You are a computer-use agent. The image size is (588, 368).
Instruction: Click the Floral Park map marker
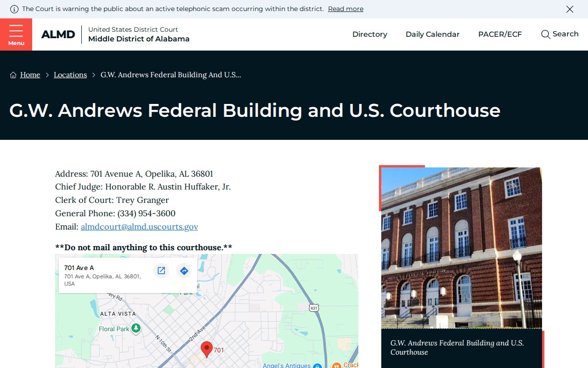(x=136, y=328)
